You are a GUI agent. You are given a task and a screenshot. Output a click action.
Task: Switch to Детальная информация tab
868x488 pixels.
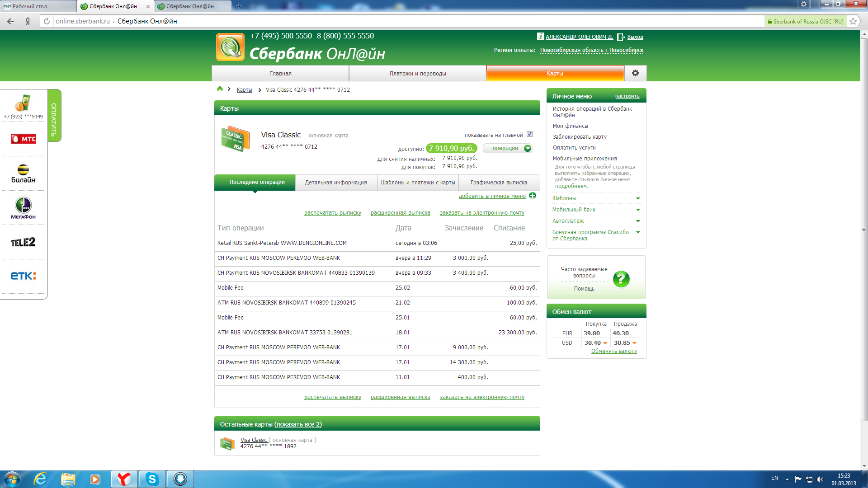pyautogui.click(x=335, y=183)
